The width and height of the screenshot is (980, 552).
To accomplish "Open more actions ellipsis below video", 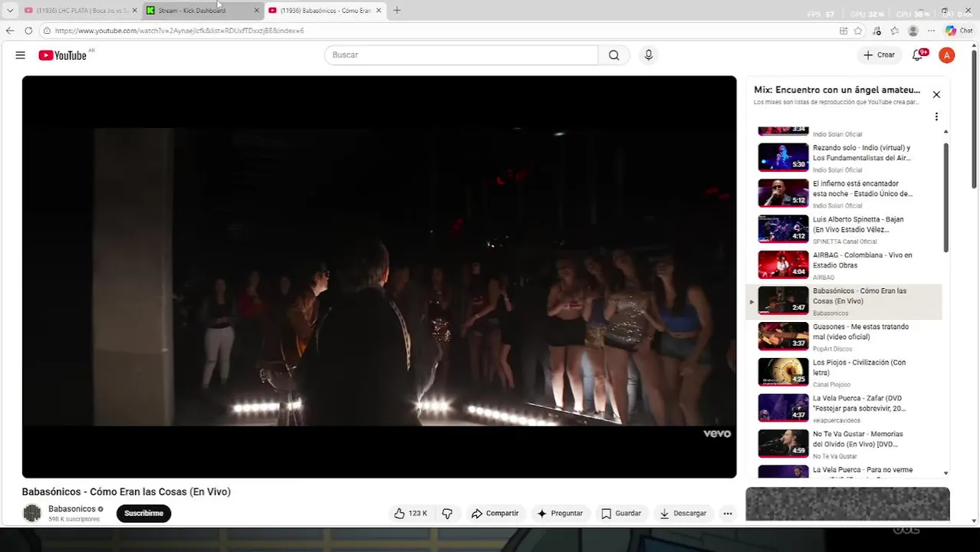I will click(728, 514).
